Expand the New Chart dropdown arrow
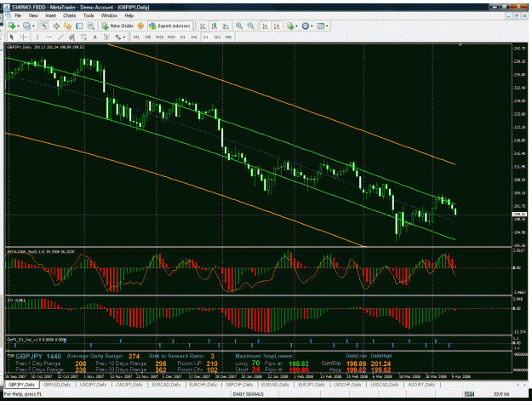 [18, 26]
